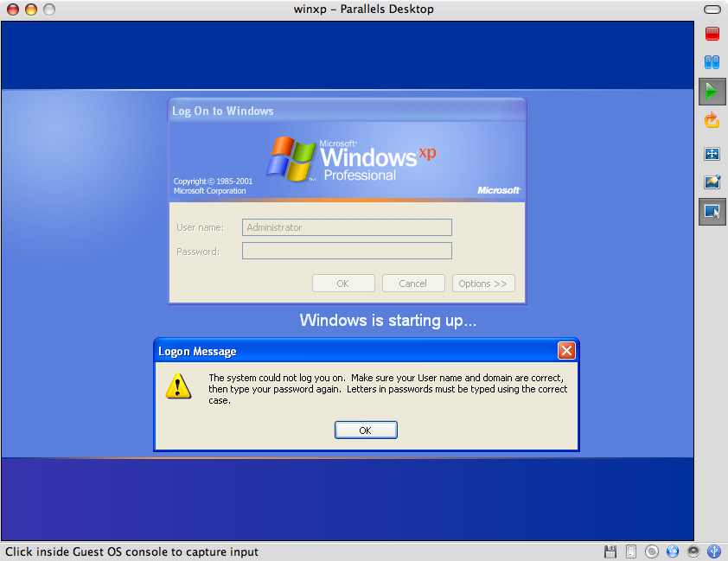Click the 'Windows is starting up...' text
The image size is (728, 561).
tap(387, 321)
